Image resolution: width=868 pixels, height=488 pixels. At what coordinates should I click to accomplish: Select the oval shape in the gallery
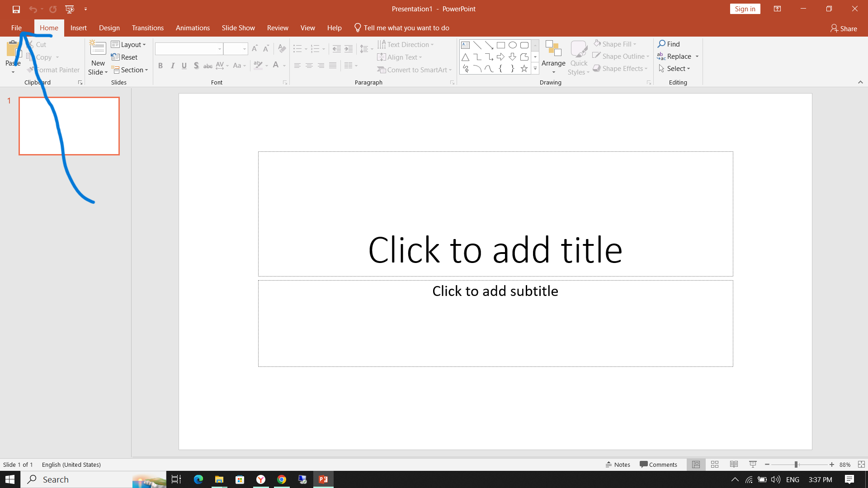[x=512, y=45]
